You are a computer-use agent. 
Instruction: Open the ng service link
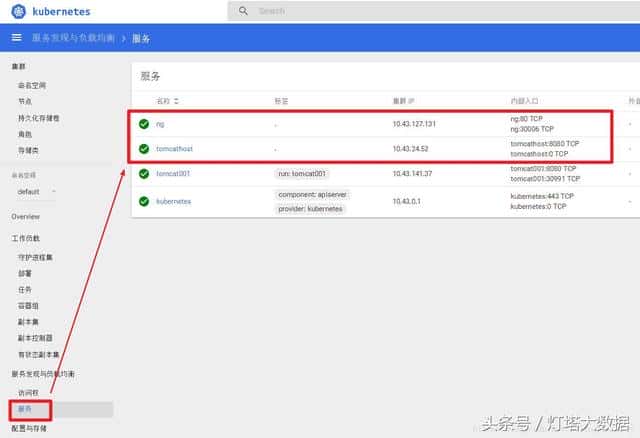(160, 124)
